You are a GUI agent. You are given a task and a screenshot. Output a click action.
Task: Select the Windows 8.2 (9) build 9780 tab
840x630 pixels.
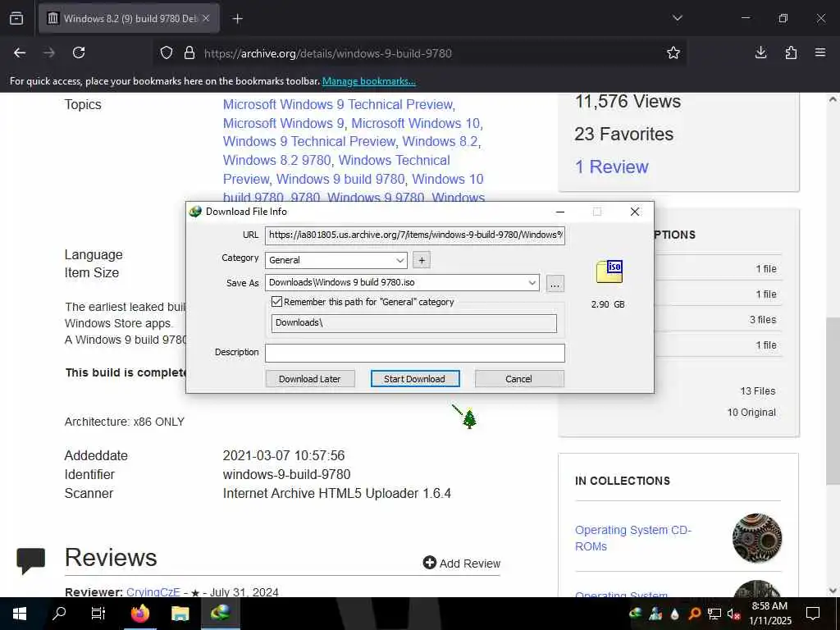129,19
